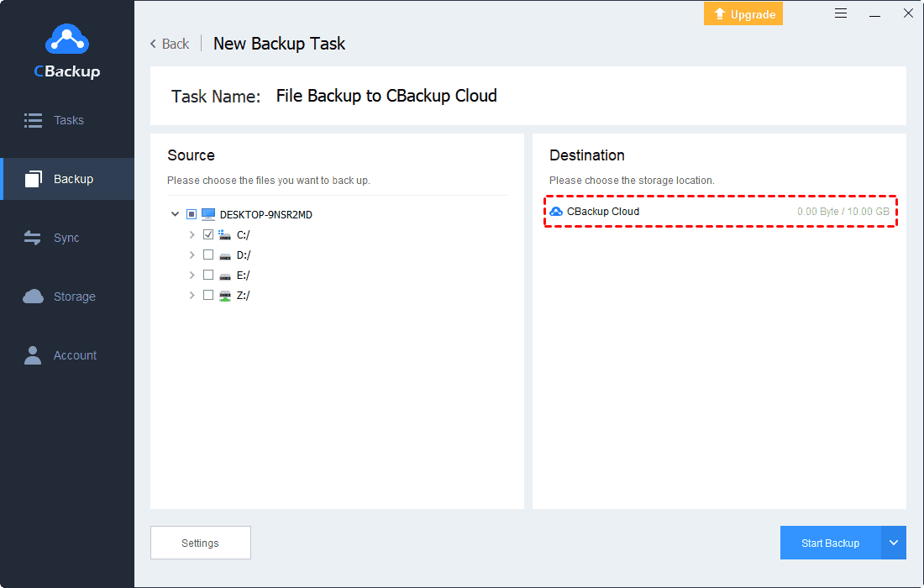This screenshot has width=924, height=588.
Task: Go to the Tasks section
Action: pos(67,120)
